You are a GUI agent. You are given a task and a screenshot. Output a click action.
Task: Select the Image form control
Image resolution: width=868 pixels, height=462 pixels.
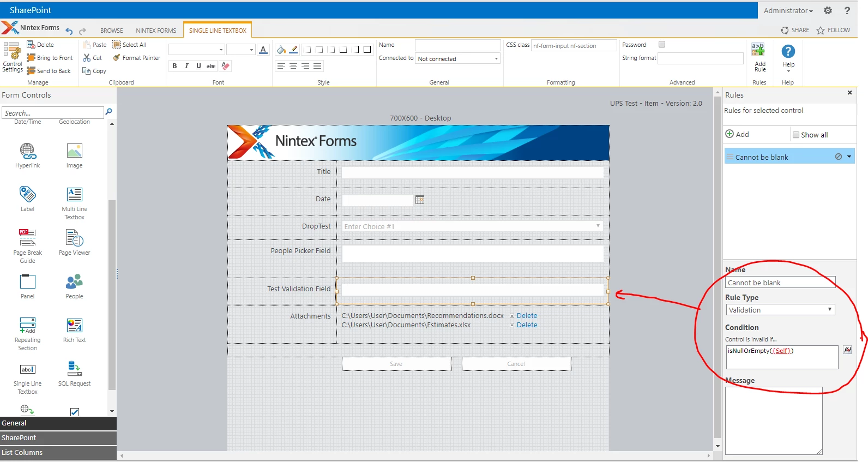(75, 155)
